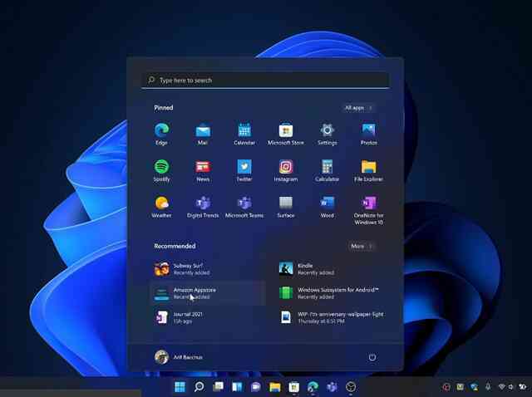Image resolution: width=532 pixels, height=397 pixels.
Task: Open the Calendar pinned app
Action: pos(244,135)
